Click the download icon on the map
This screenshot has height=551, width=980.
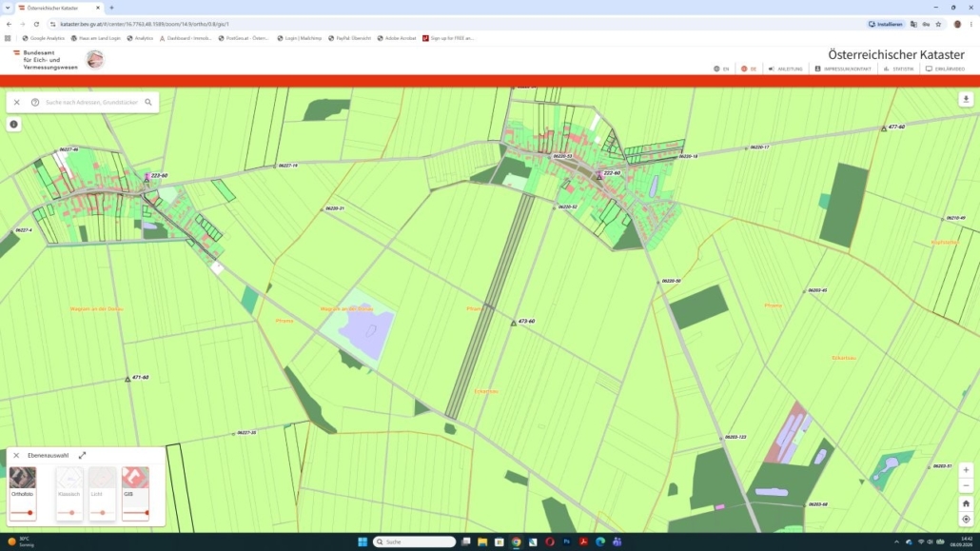point(966,99)
